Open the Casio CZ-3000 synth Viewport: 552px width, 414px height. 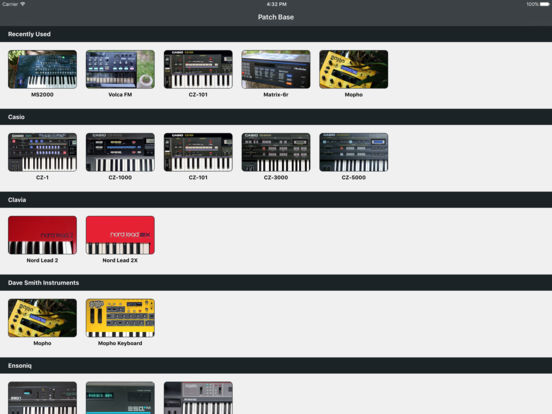[276, 152]
